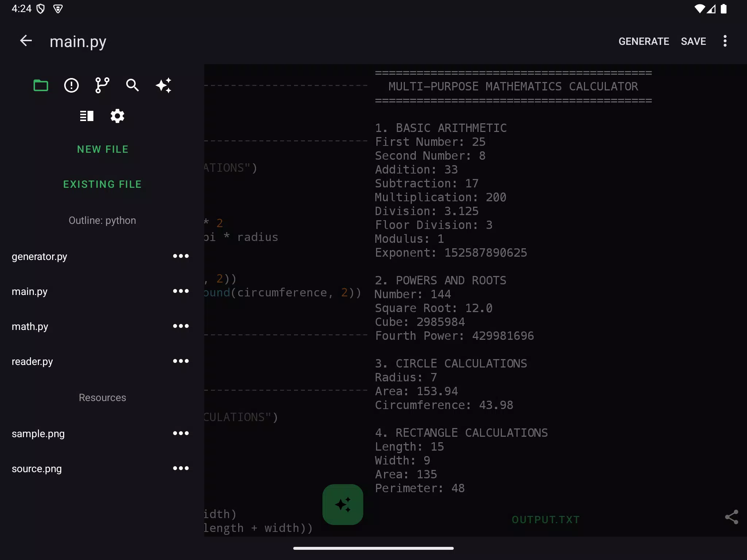Screen dimensions: 747x560
Task: Open generator.py from the file list
Action: 39,256
